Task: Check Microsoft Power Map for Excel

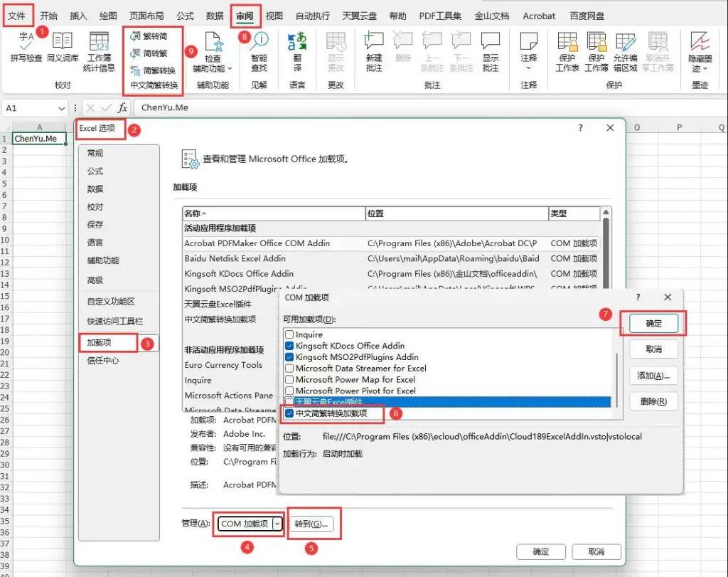Action: point(289,380)
